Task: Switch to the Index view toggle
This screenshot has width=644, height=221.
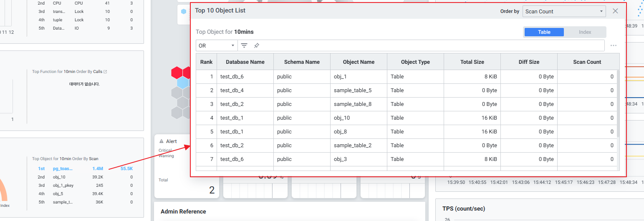Action: [x=585, y=32]
